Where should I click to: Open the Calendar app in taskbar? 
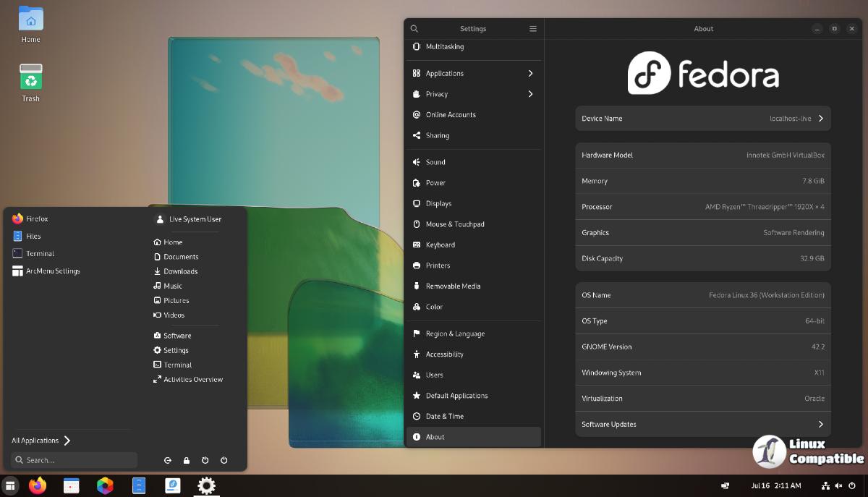[x=71, y=486]
